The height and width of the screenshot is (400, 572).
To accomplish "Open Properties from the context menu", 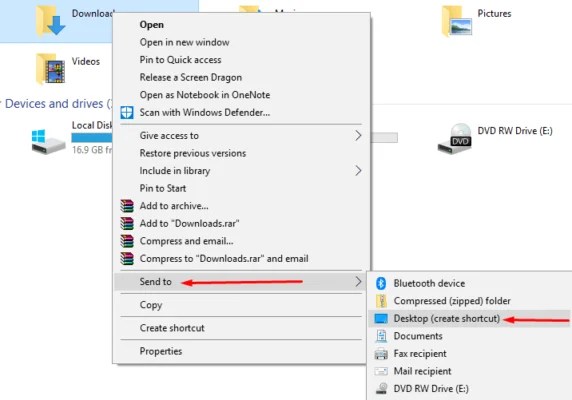I will (241, 352).
